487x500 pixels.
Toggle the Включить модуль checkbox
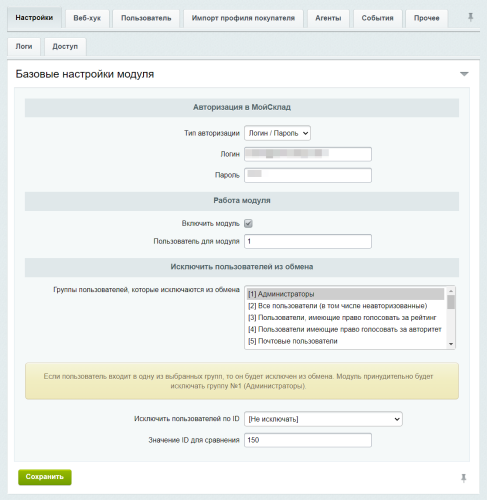[x=248, y=223]
